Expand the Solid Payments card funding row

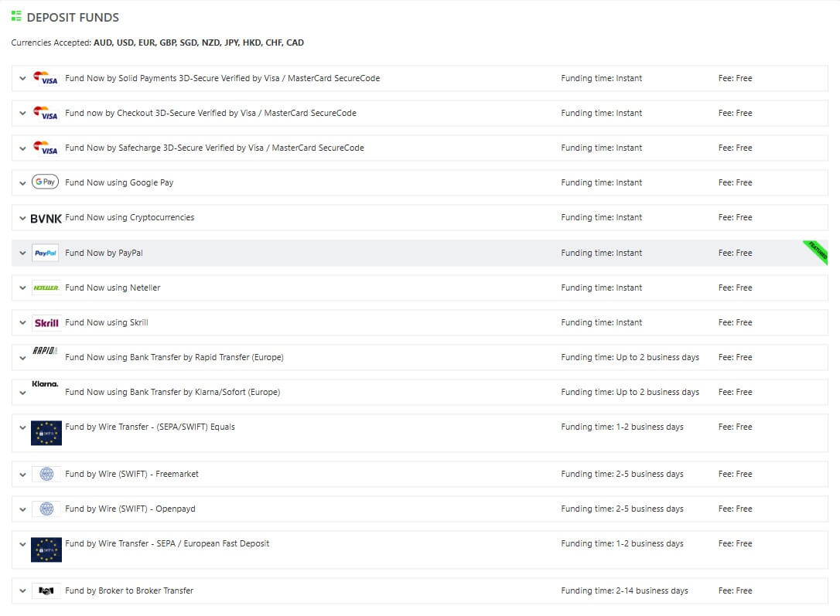[x=22, y=79]
